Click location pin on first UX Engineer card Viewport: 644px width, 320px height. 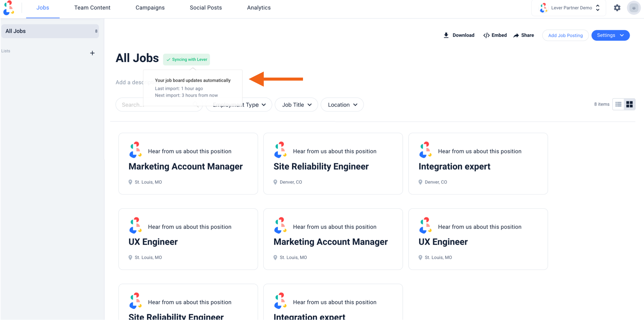click(130, 258)
